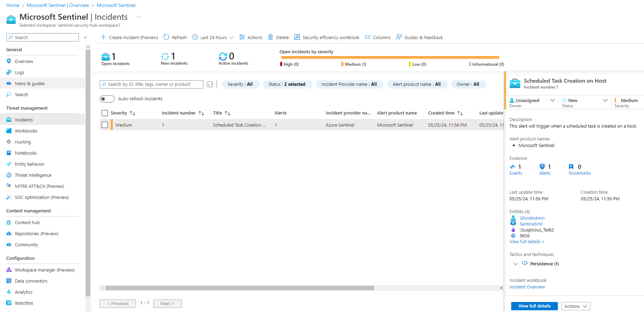Click the horizontal scrollbar of incident table
Screen dimensions: 644x312
click(x=240, y=288)
